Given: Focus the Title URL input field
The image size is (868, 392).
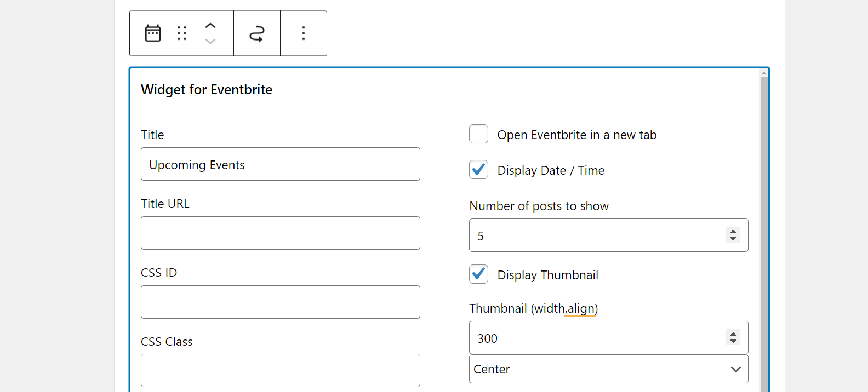Looking at the screenshot, I should pyautogui.click(x=281, y=233).
